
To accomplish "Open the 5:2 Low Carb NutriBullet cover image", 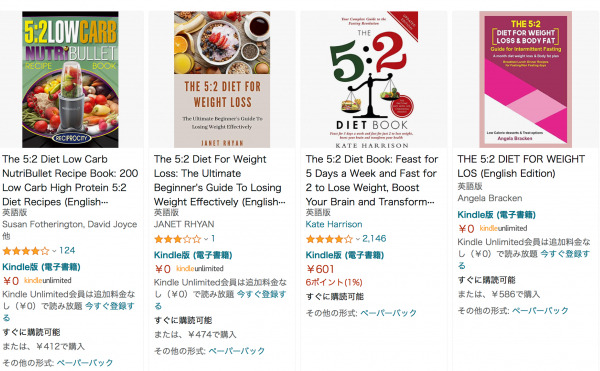I will click(70, 79).
